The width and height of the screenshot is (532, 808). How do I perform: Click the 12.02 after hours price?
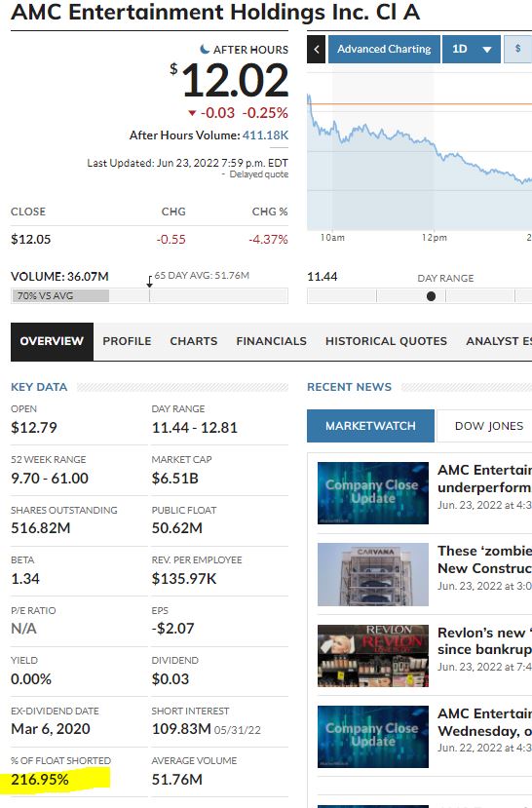(236, 80)
